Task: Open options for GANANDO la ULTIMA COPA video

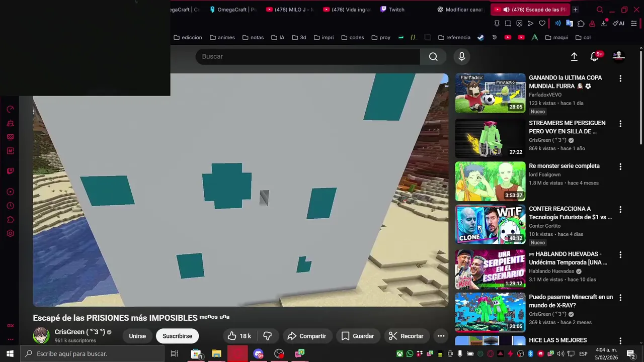Action: (620, 78)
